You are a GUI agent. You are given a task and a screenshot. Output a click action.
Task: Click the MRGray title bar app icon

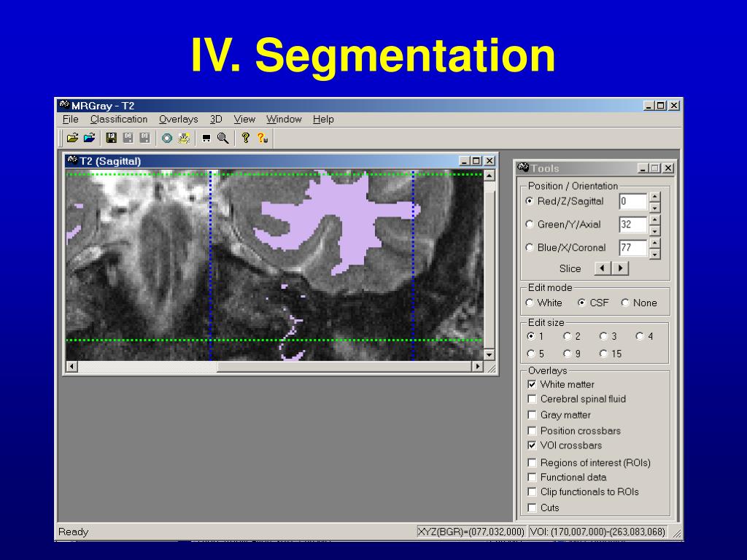tap(64, 105)
